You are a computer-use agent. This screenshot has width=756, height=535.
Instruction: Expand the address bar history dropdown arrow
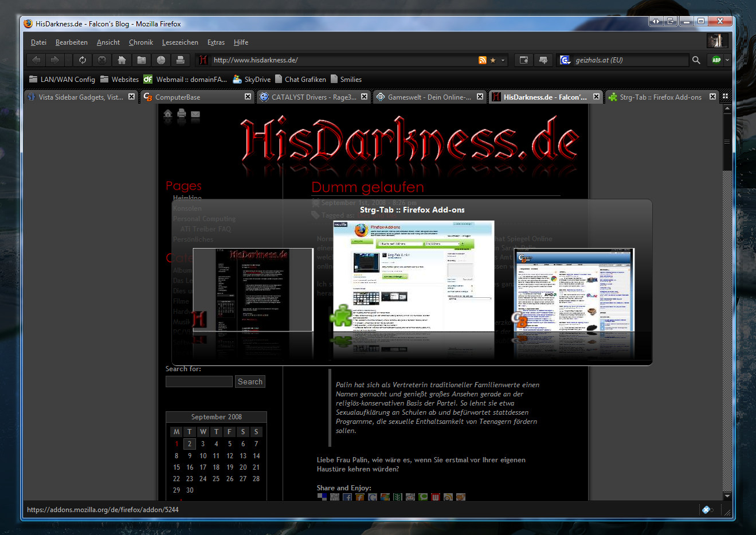(x=503, y=60)
